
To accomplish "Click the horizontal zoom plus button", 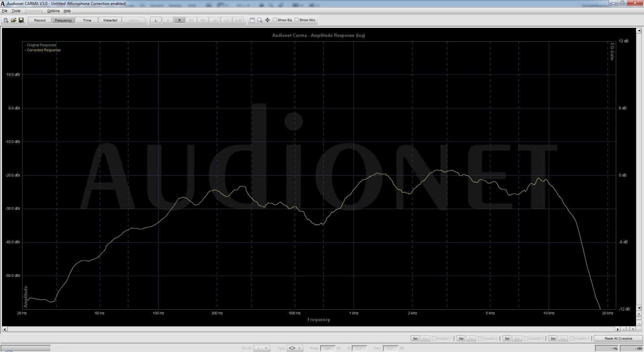I will (x=633, y=329).
